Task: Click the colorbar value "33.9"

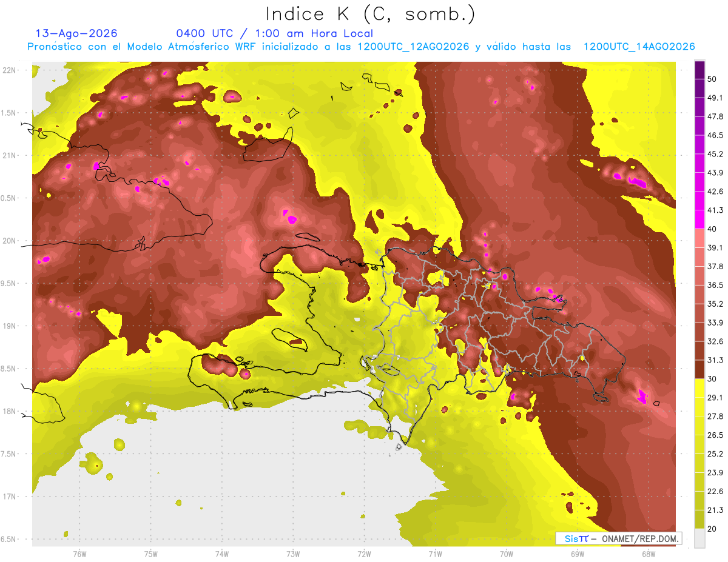Action: (x=715, y=323)
